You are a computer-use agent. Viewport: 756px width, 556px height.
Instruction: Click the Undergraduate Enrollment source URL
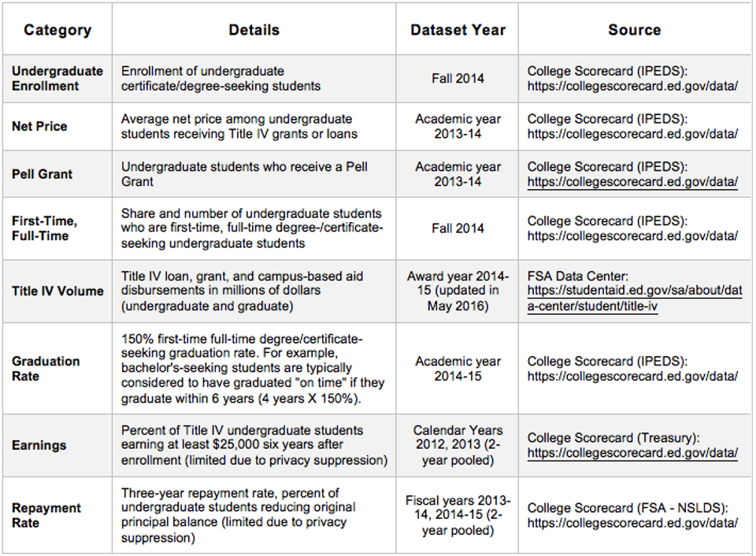coord(632,86)
